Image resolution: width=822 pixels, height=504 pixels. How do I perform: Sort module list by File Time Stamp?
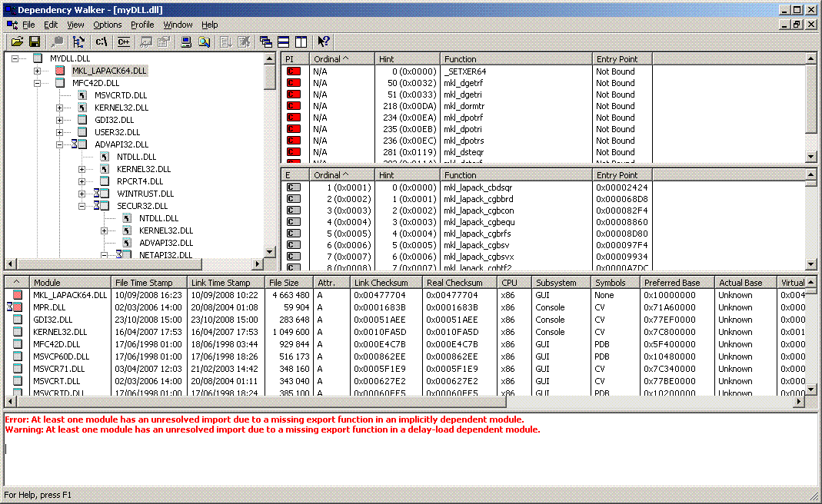coord(149,283)
